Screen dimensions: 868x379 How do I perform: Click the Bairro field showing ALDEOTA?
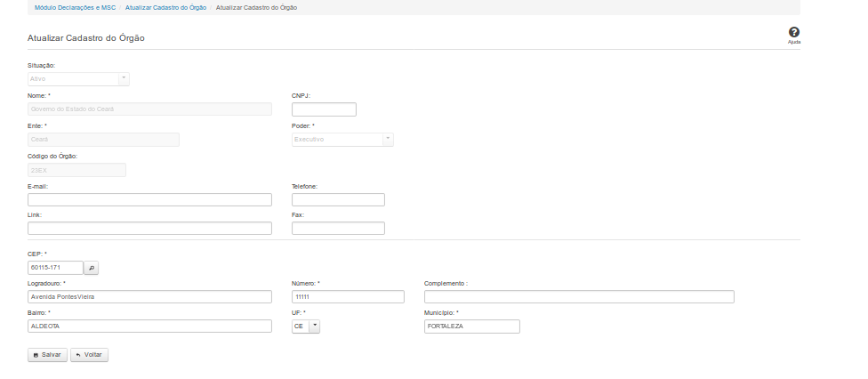pos(149,327)
